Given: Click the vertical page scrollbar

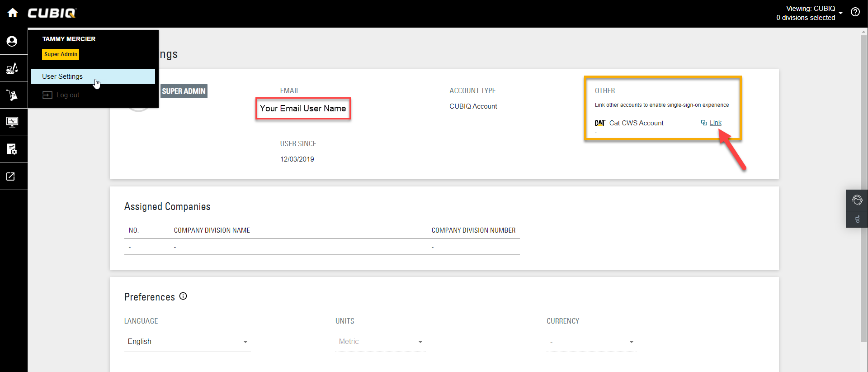Looking at the screenshot, I should tap(863, 181).
